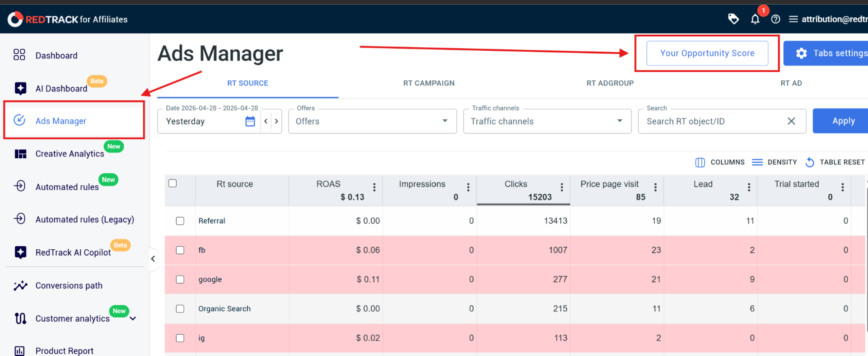Click the Creative Analytics icon

click(x=20, y=154)
